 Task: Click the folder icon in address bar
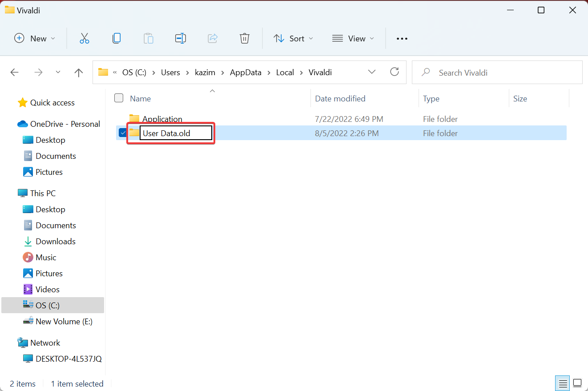(103, 72)
